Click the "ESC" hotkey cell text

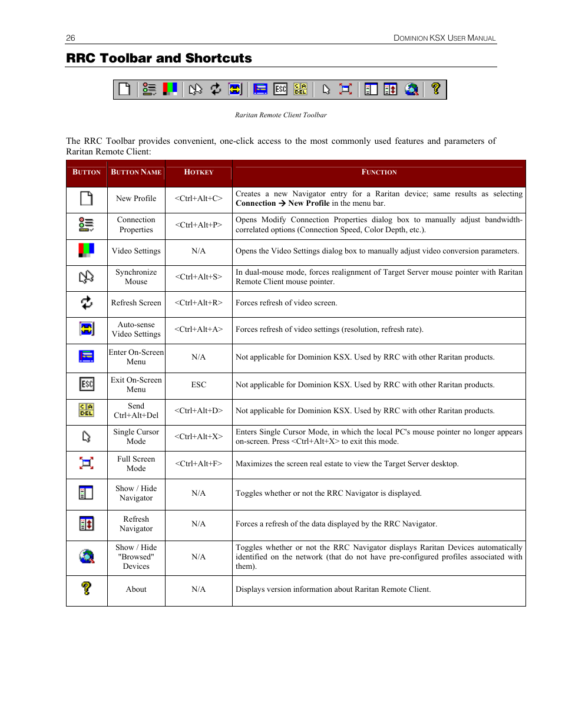tap(199, 385)
